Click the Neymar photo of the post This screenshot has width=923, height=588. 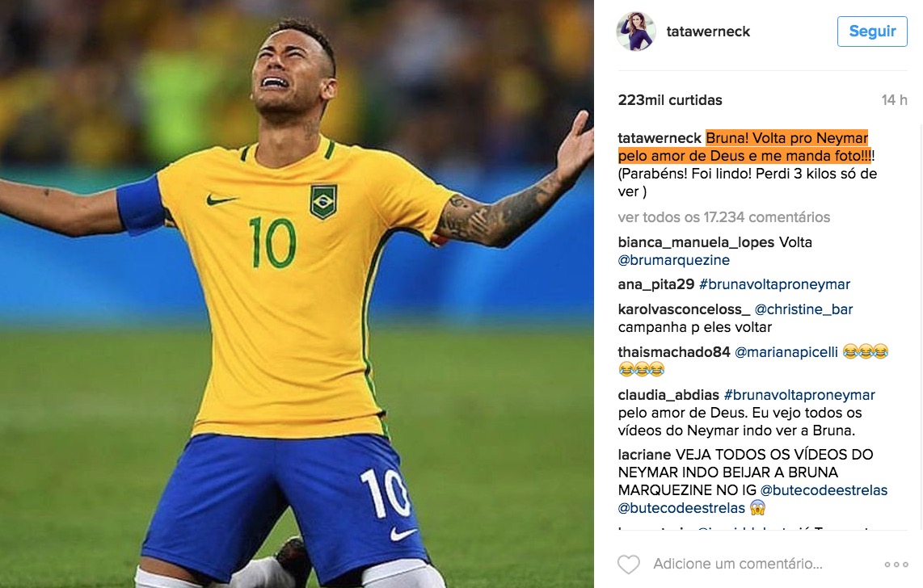click(x=297, y=294)
